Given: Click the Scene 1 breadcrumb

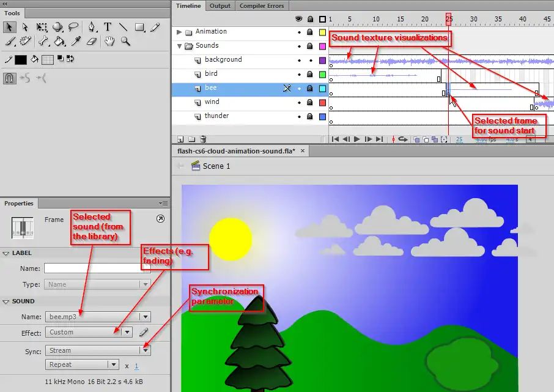Looking at the screenshot, I should coord(216,166).
